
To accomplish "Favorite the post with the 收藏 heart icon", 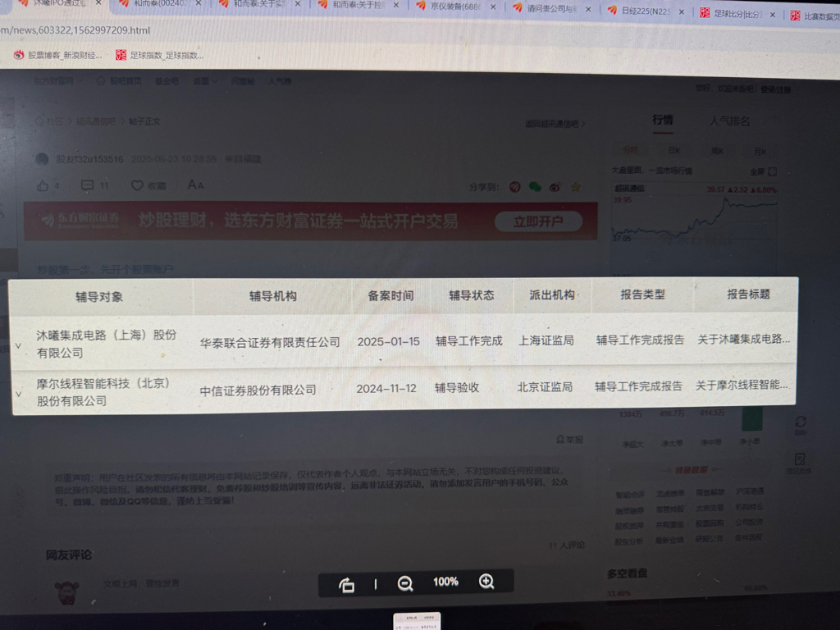I will point(137,185).
